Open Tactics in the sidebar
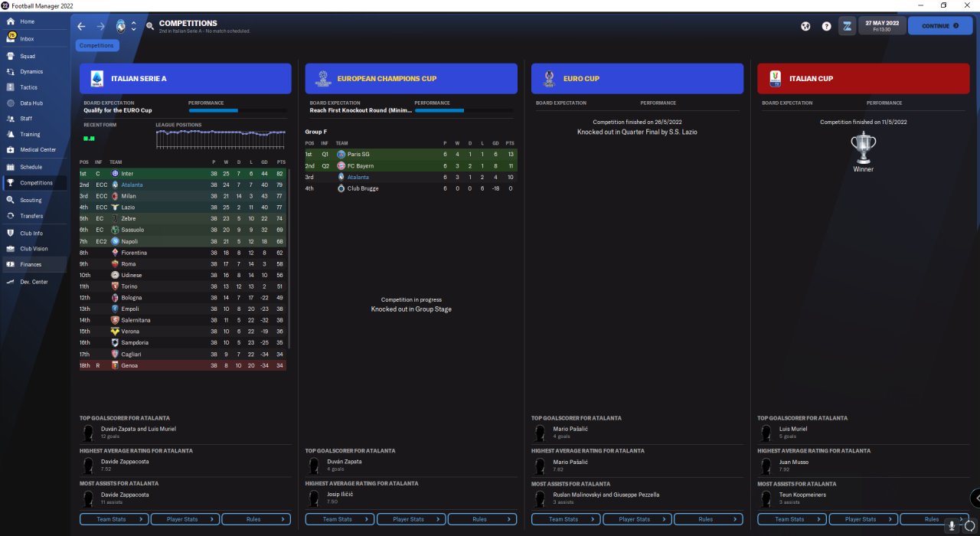The width and height of the screenshot is (980, 536). [34, 87]
